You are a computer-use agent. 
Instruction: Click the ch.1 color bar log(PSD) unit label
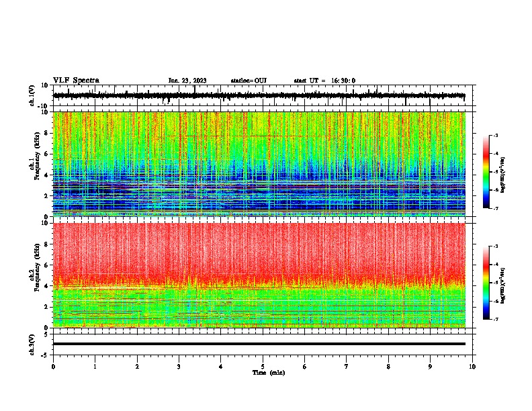[503, 175]
